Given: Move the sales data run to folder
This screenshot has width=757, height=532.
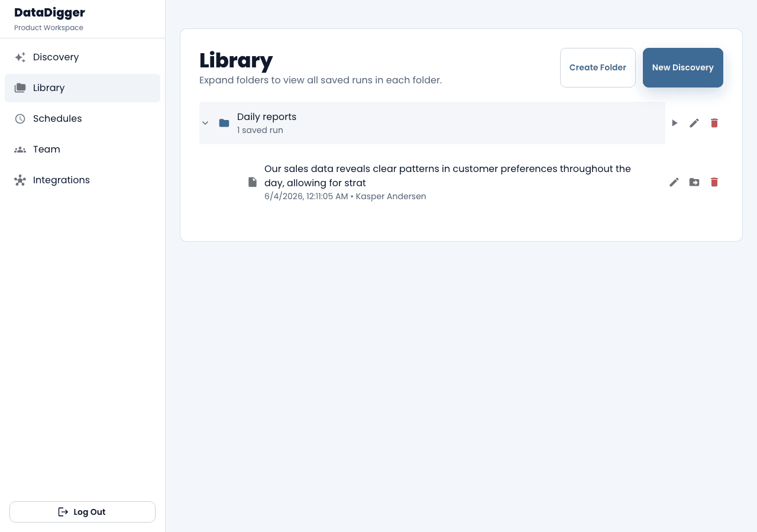Looking at the screenshot, I should pos(694,182).
